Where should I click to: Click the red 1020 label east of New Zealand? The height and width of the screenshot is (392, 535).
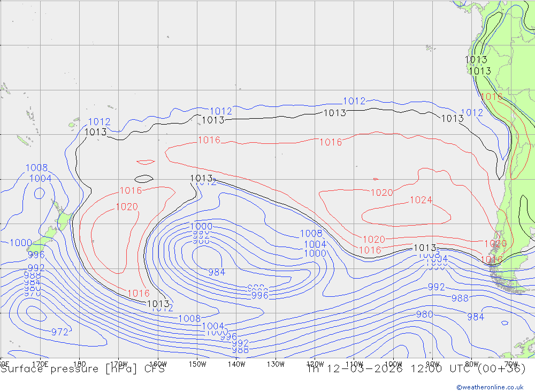127,207
